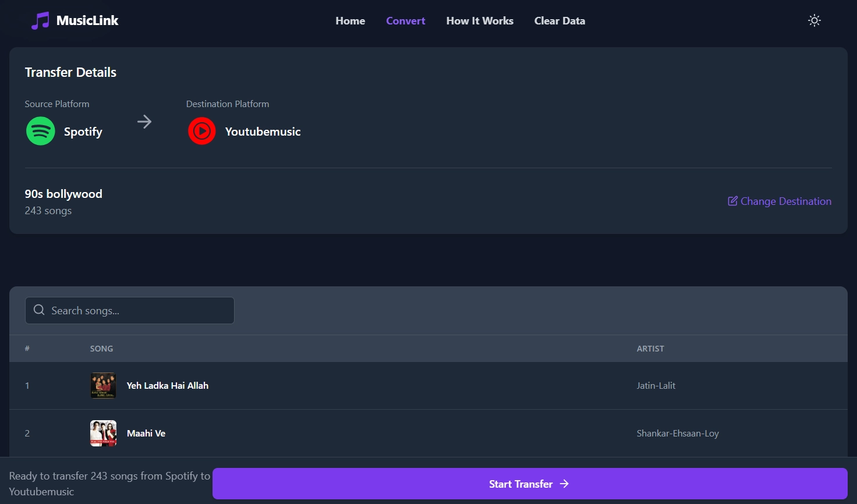Click inside the Search songs field

(x=129, y=310)
